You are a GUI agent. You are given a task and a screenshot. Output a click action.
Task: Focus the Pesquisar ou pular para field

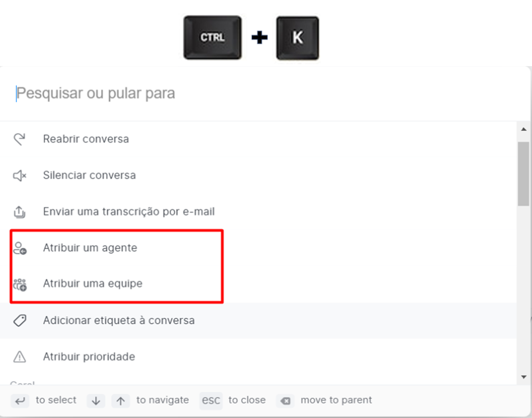click(x=265, y=93)
